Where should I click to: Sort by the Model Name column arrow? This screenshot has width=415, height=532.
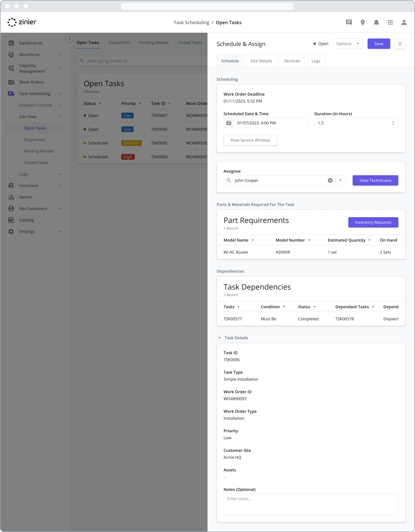[x=252, y=240]
